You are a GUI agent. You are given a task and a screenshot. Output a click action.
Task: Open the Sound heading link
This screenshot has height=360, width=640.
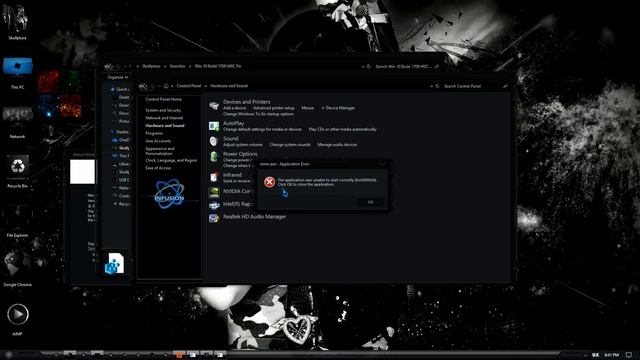coord(231,138)
